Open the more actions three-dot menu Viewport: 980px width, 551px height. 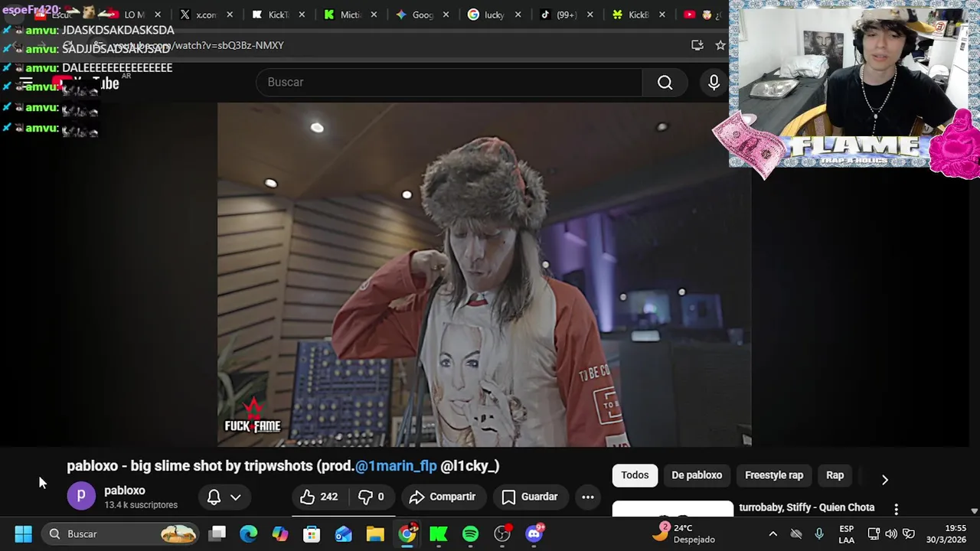coord(587,497)
